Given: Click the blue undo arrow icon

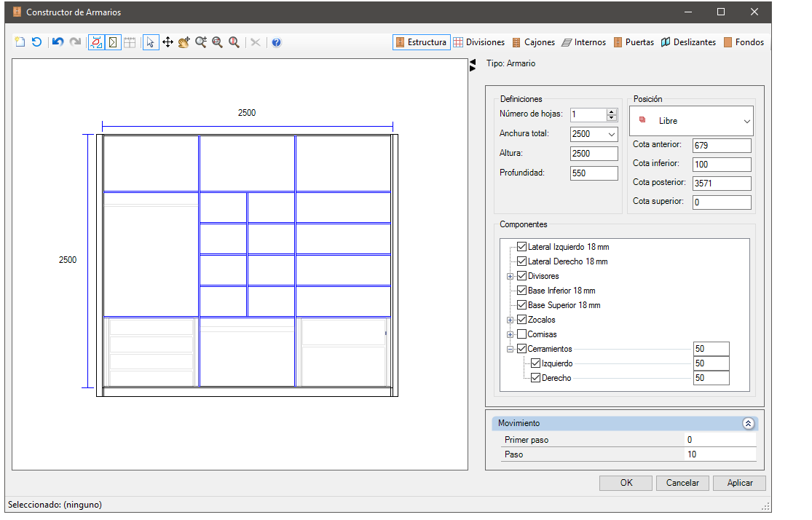Looking at the screenshot, I should 58,42.
